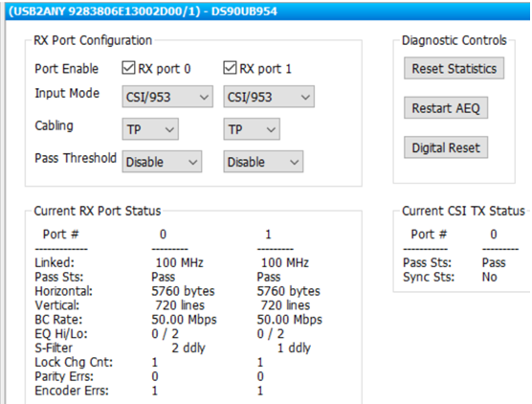532x404 pixels.
Task: Click port 0 Horizontal 5760 bytes value
Action: click(x=183, y=291)
